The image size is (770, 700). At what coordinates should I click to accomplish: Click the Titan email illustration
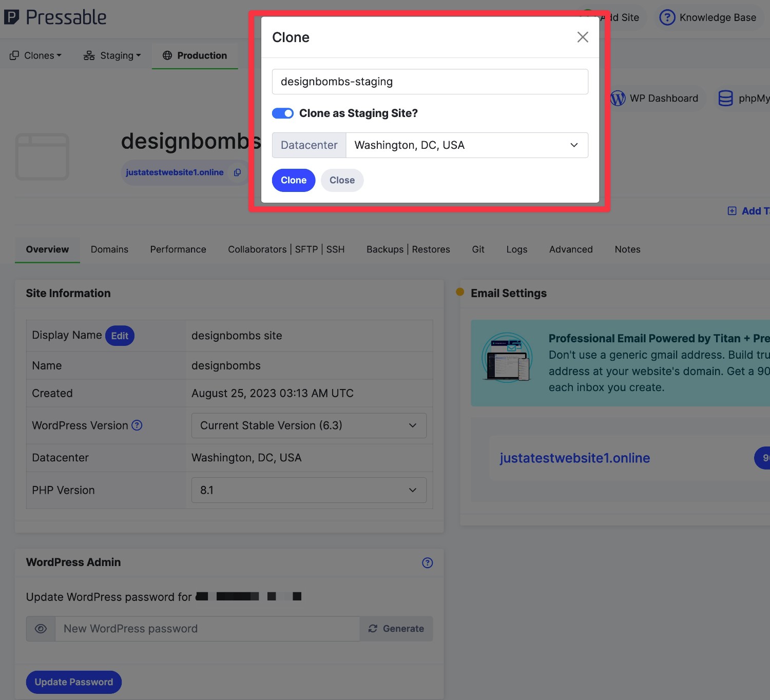pyautogui.click(x=507, y=357)
